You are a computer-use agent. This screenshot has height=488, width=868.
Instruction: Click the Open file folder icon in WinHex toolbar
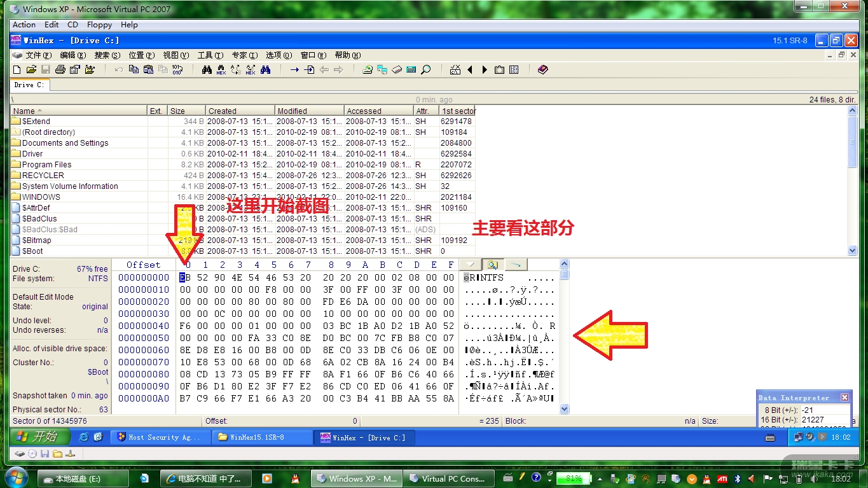tap(31, 69)
